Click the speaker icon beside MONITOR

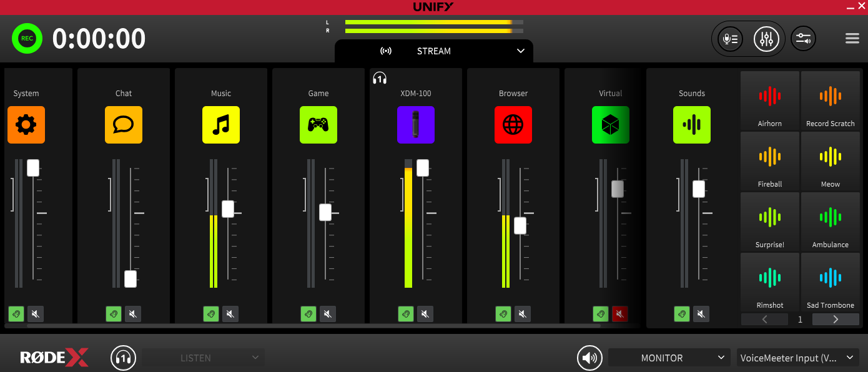[589, 358]
